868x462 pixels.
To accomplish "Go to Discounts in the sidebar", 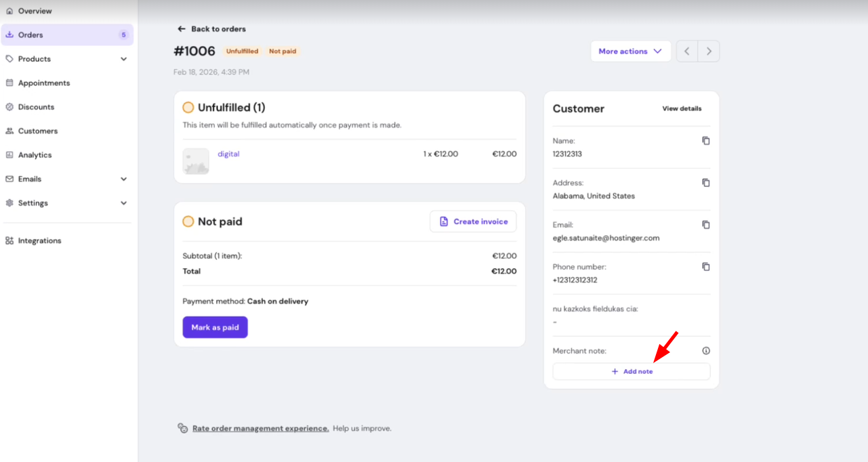I will (36, 107).
